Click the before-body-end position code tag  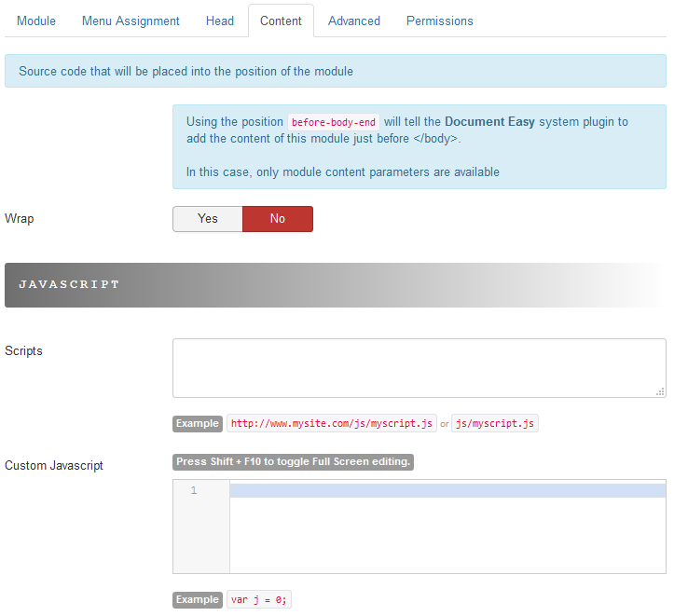[334, 123]
